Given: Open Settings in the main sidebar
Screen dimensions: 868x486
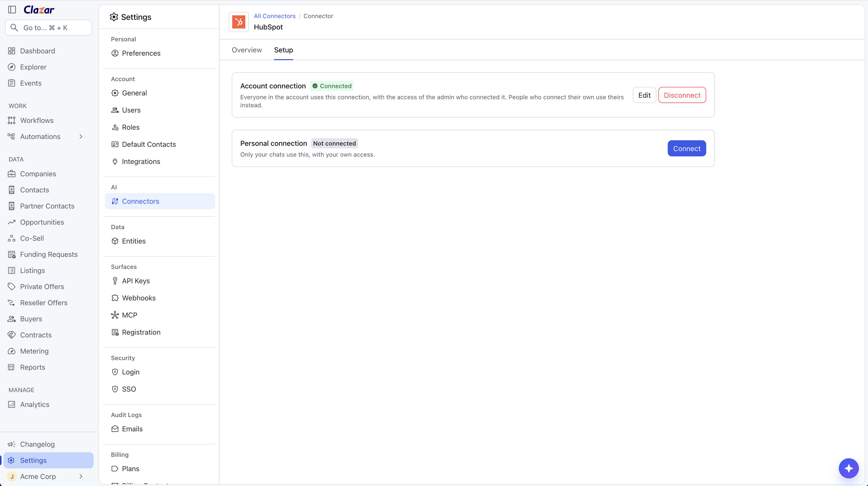Looking at the screenshot, I should (x=49, y=460).
